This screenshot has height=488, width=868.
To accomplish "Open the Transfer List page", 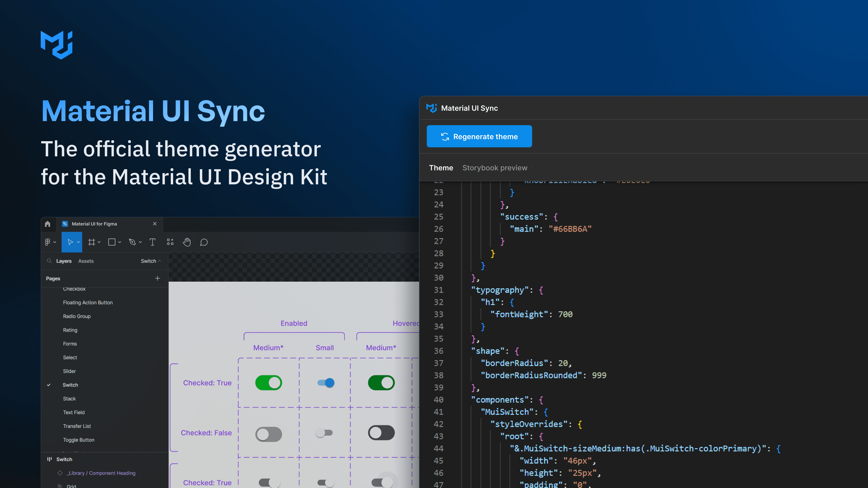I will click(x=77, y=426).
